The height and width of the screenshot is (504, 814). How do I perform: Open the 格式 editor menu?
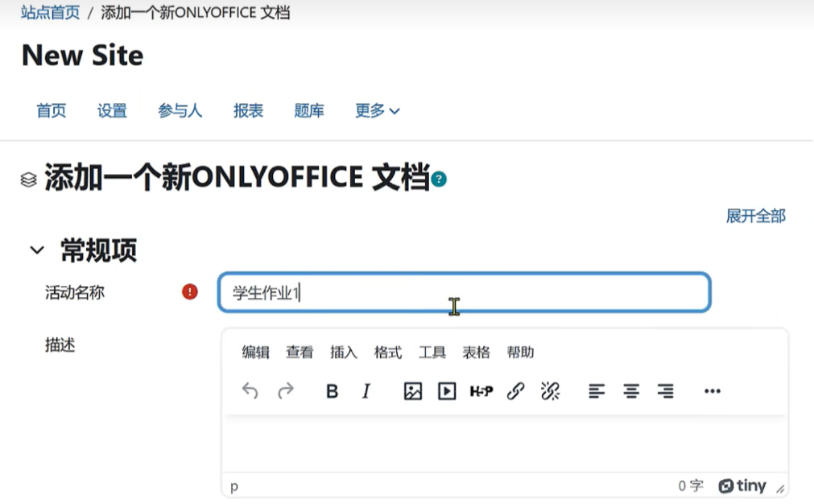pos(388,353)
